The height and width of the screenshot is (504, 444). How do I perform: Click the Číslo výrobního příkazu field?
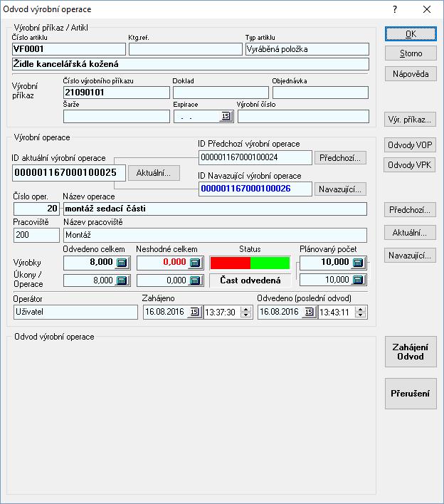pos(116,93)
